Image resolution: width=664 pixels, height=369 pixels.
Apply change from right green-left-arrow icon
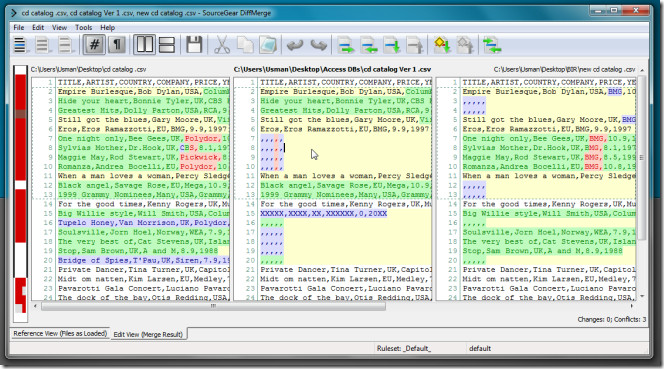(368, 45)
